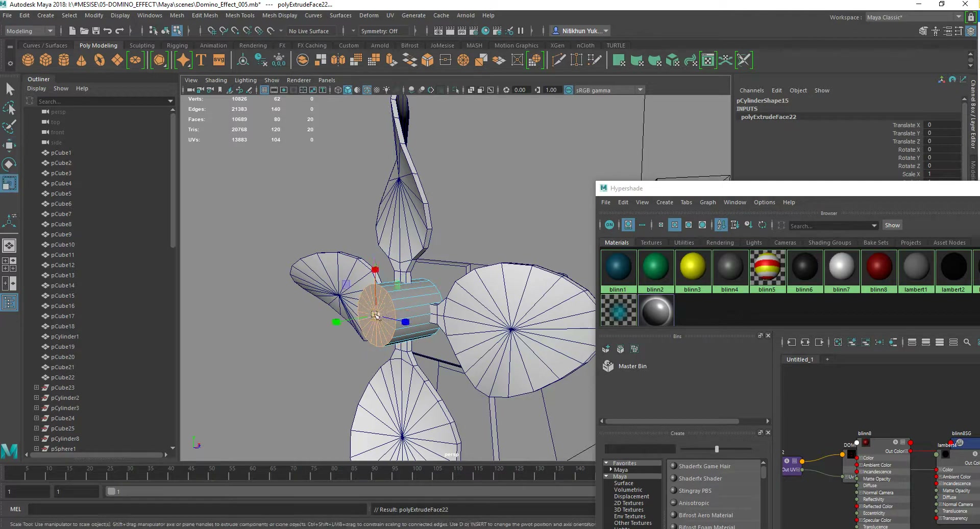Pause playback icon in status line

(x=521, y=31)
